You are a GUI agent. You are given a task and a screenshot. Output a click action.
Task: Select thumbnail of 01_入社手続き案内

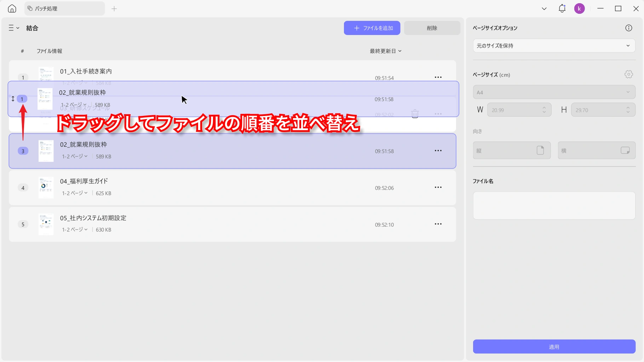(x=46, y=74)
